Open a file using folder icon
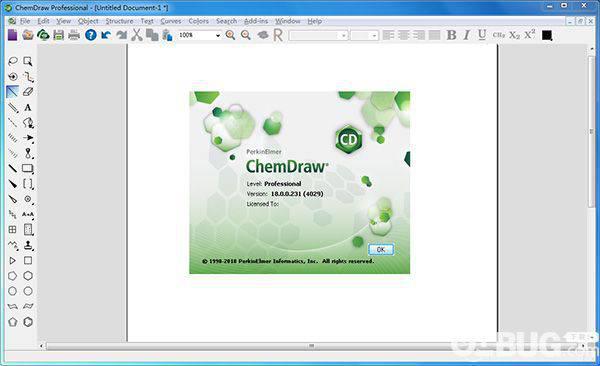 coord(28,35)
